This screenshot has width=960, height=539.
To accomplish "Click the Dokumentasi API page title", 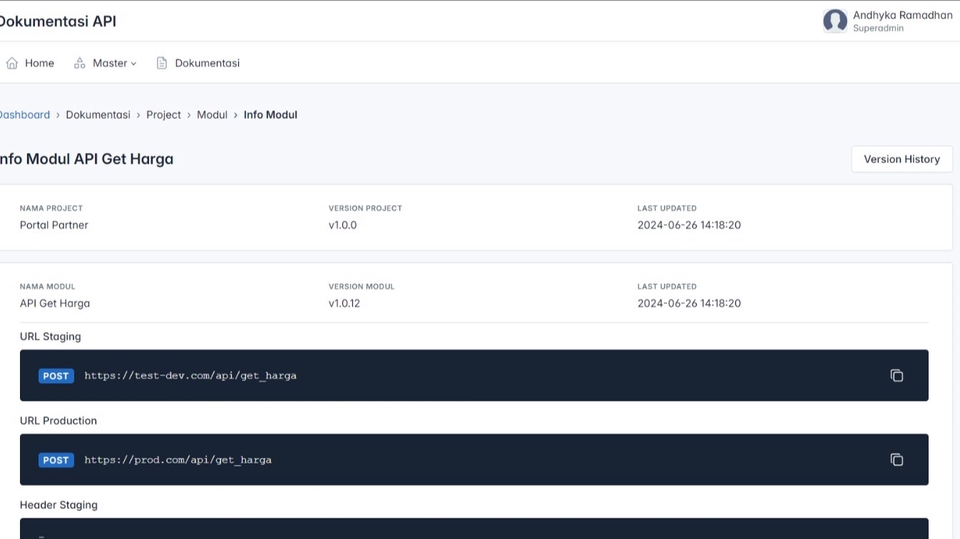I will coord(57,21).
